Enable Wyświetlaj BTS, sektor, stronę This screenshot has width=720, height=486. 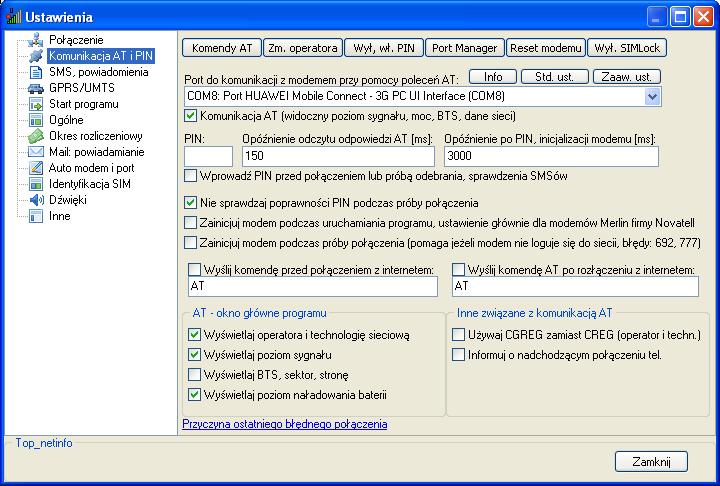pyautogui.click(x=194, y=375)
